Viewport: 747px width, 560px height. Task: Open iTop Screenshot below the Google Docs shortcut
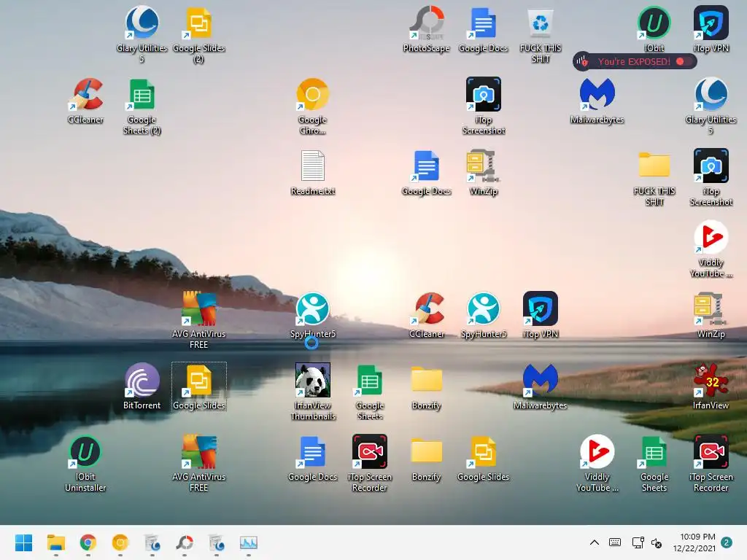[x=483, y=106]
